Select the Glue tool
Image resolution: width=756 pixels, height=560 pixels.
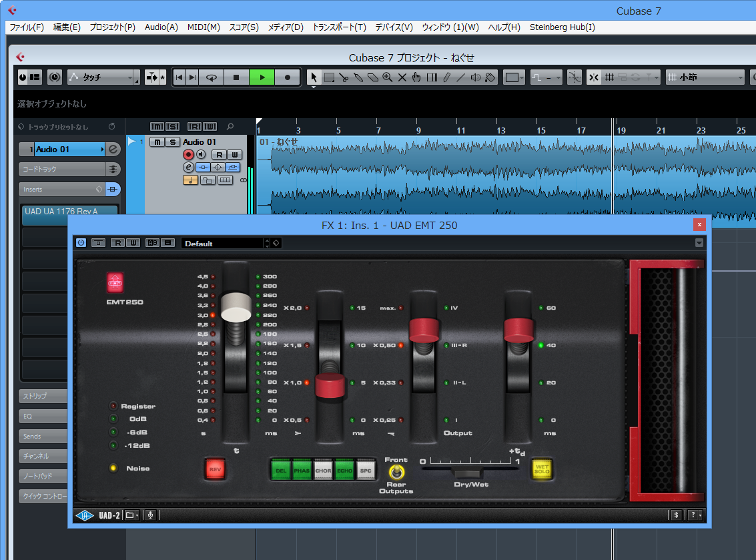tap(358, 77)
